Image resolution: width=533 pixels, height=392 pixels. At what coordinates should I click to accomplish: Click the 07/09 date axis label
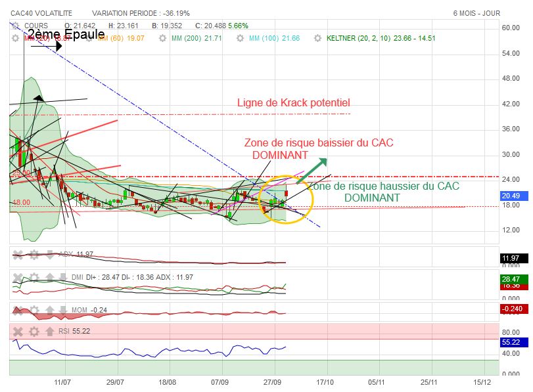pyautogui.click(x=220, y=382)
